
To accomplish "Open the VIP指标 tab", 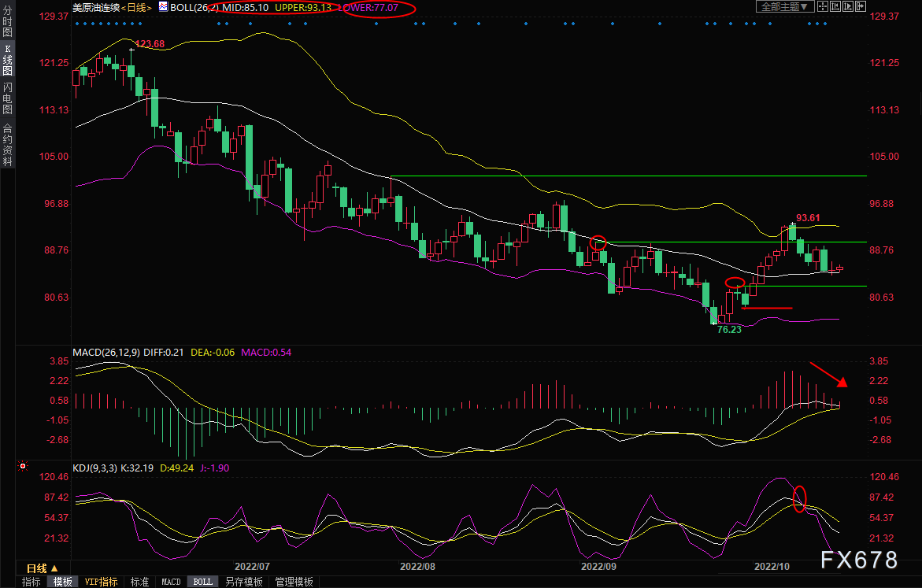I will tap(101, 582).
